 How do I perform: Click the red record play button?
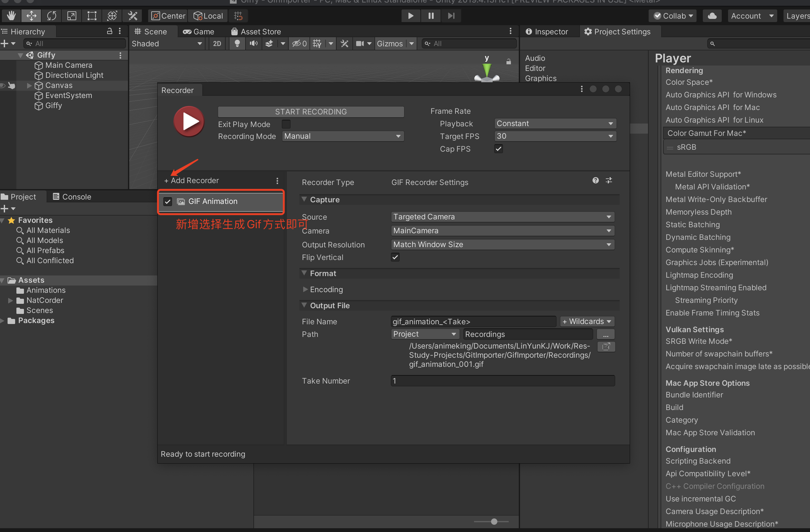(189, 122)
